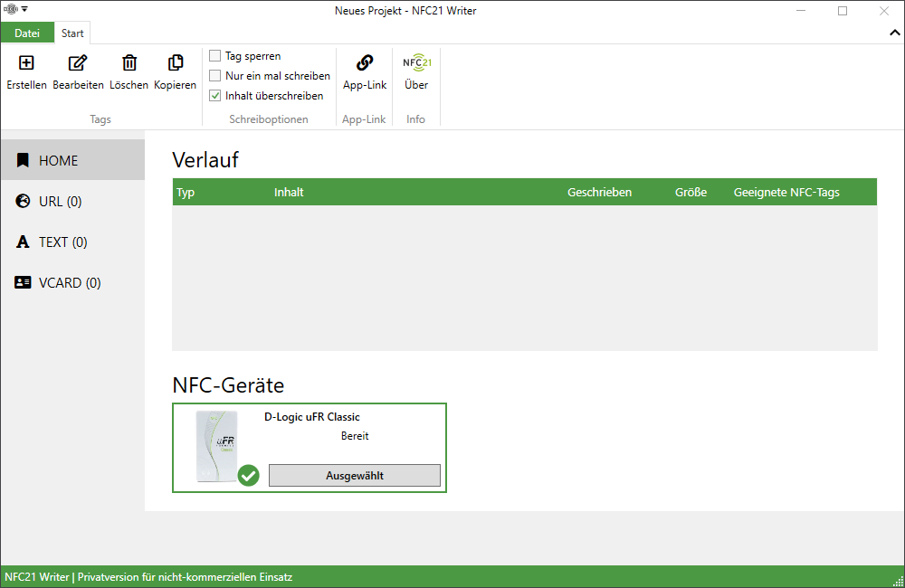Image resolution: width=905 pixels, height=588 pixels.
Task: Collapse the ribbon with the chevron
Action: (895, 33)
